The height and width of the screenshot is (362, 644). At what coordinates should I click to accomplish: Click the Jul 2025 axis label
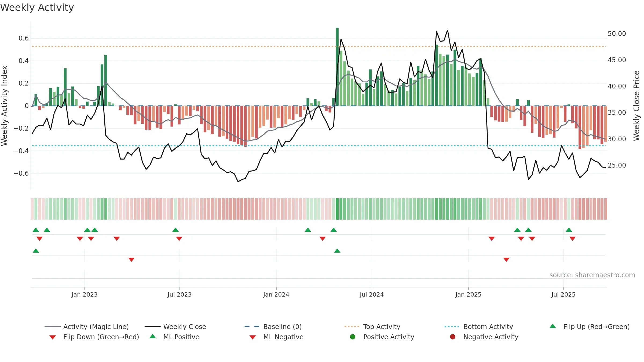pyautogui.click(x=563, y=294)
